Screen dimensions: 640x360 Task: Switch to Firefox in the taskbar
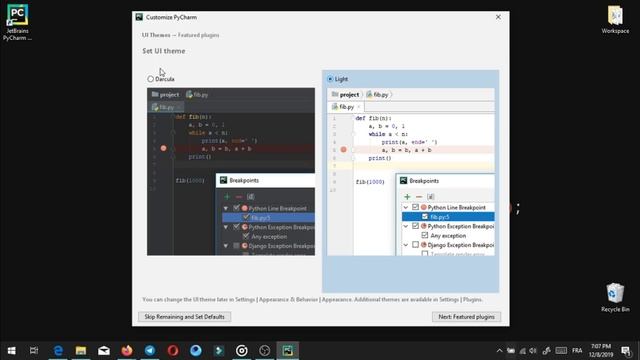click(x=127, y=351)
